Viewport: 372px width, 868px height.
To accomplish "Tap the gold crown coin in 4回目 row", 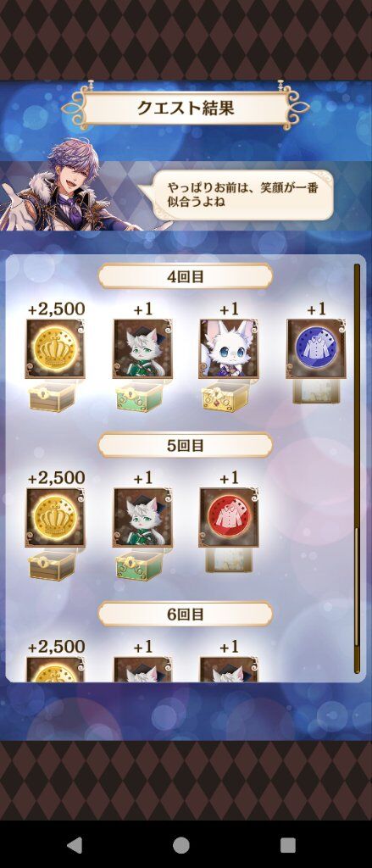I will [x=55, y=348].
